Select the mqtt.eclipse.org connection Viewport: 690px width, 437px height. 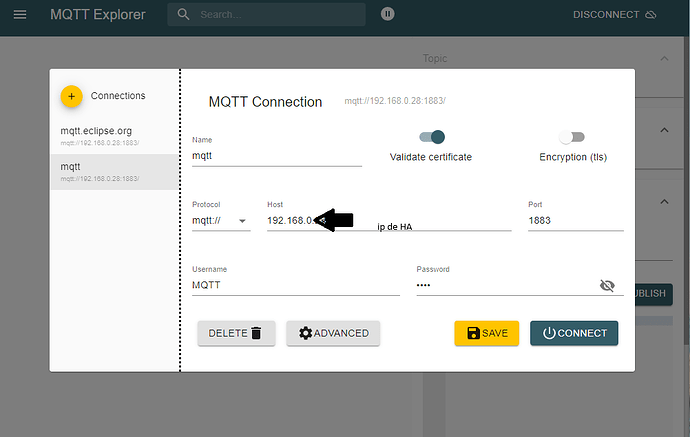(114, 136)
